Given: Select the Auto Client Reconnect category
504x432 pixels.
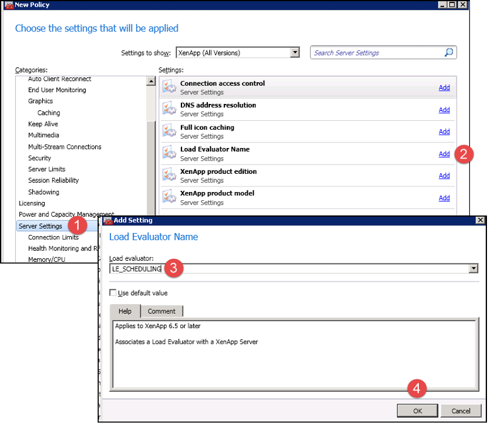Looking at the screenshot, I should [59, 79].
